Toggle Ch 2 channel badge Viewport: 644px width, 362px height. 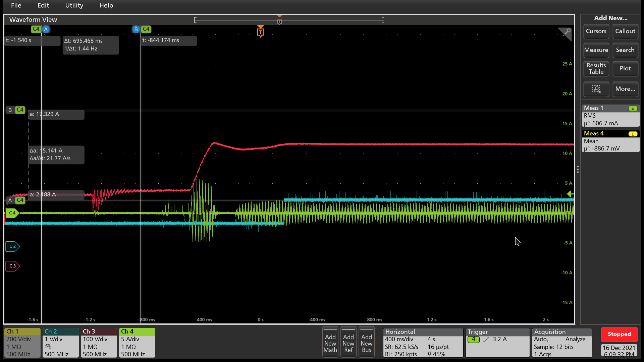pyautogui.click(x=60, y=343)
